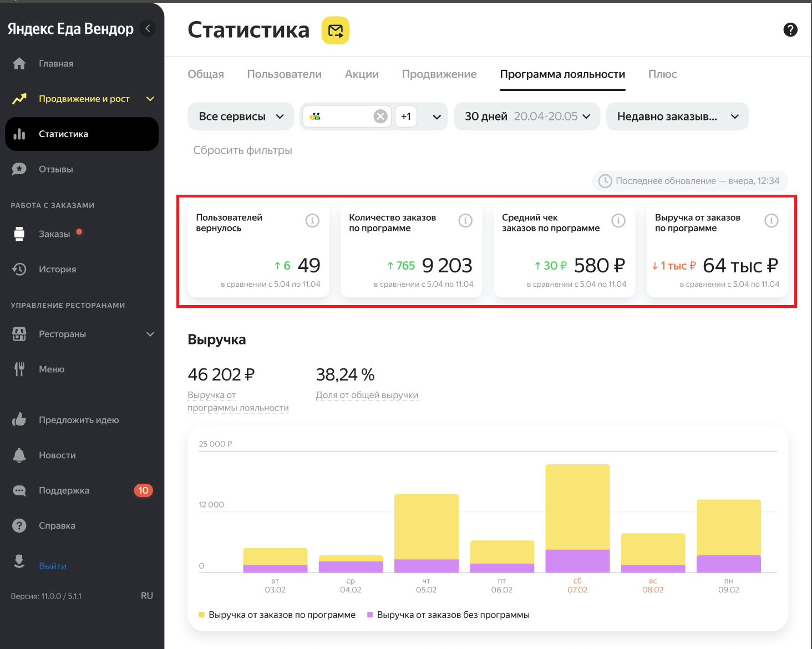This screenshot has height=649, width=812.
Task: Switch to the Пользователи tab
Action: point(284,74)
